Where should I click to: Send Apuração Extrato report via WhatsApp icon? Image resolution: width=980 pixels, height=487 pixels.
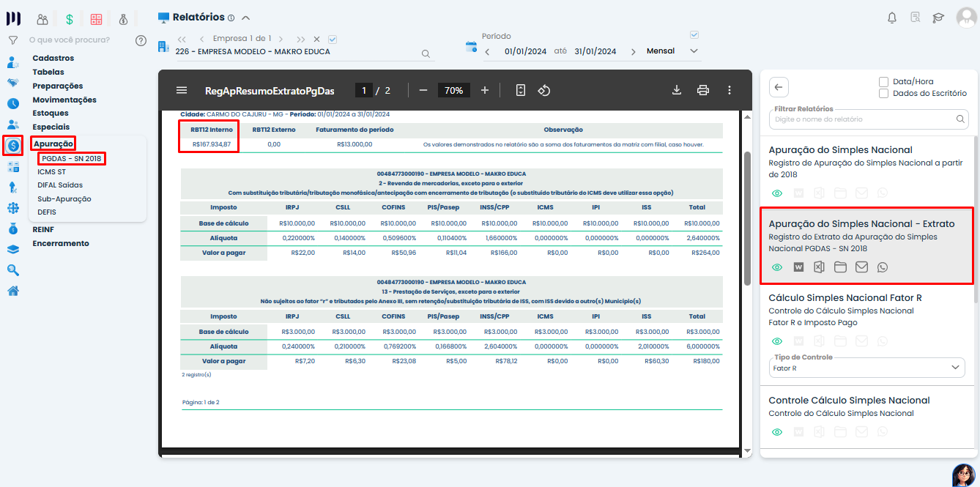[883, 267]
